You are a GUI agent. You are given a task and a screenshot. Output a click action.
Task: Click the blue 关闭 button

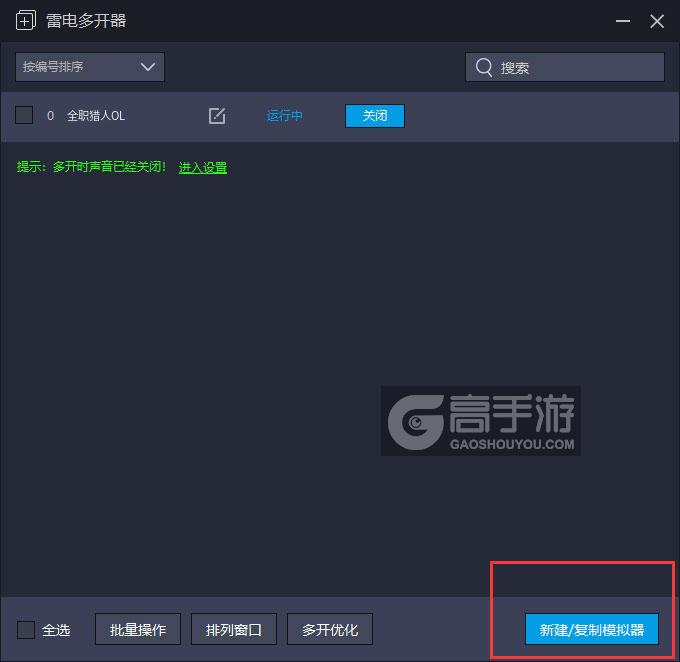point(375,116)
